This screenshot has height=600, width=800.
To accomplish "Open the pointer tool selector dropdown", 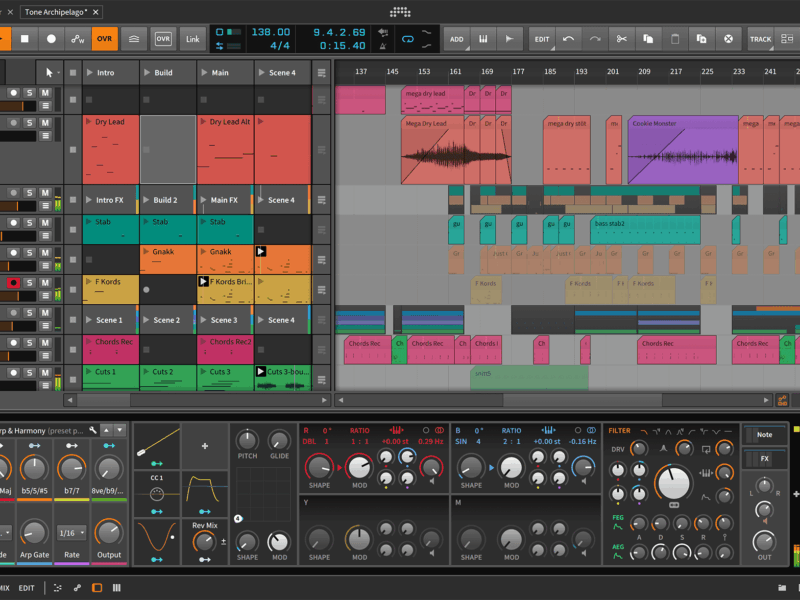I will [51, 72].
